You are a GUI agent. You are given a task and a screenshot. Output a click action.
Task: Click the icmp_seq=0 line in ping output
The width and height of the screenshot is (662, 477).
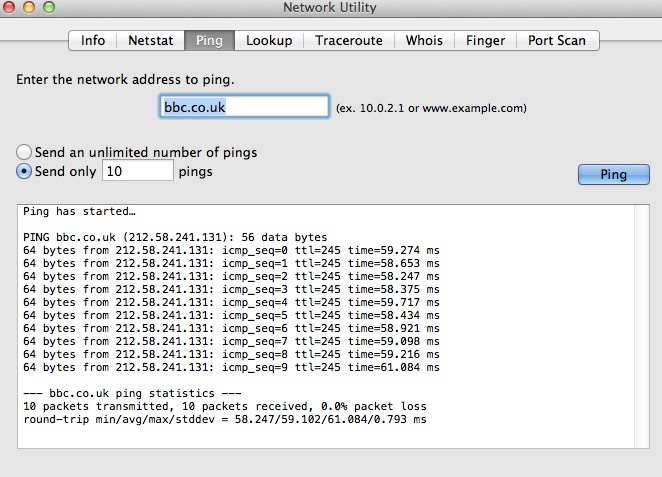point(230,249)
